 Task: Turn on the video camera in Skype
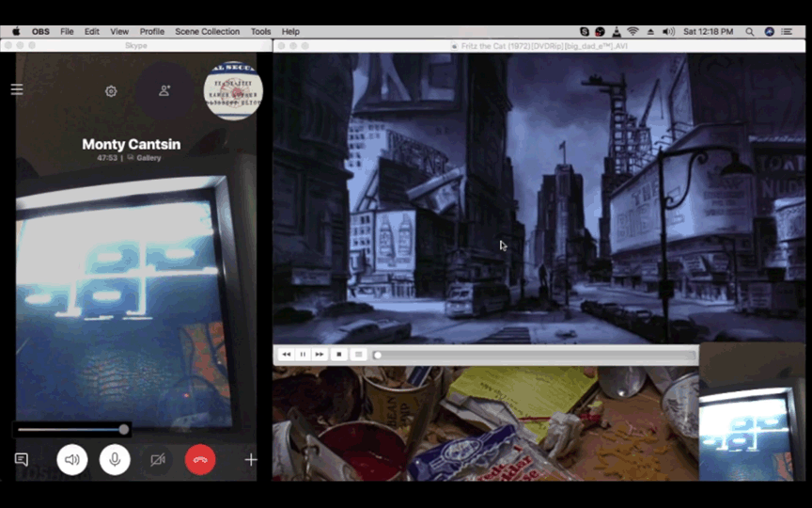click(158, 459)
